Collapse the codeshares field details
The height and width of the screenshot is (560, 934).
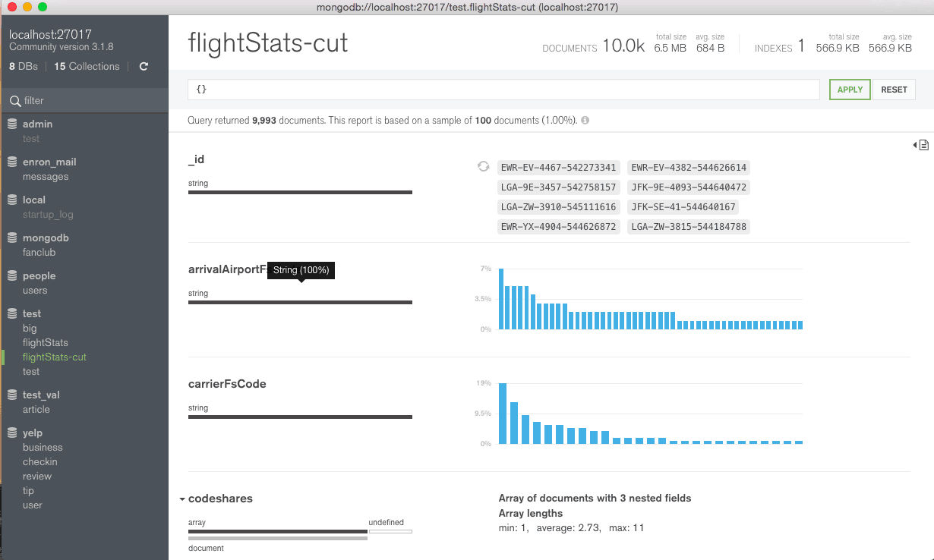click(182, 499)
